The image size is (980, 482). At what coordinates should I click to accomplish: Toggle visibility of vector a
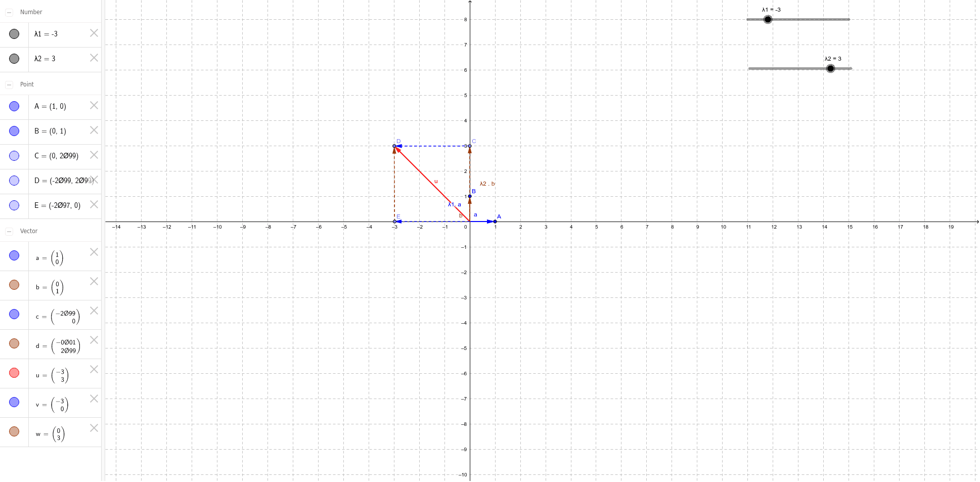pyautogui.click(x=14, y=255)
